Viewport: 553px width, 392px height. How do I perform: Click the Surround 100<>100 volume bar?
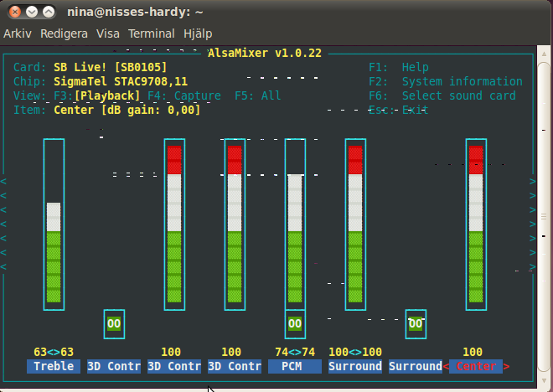(355, 224)
